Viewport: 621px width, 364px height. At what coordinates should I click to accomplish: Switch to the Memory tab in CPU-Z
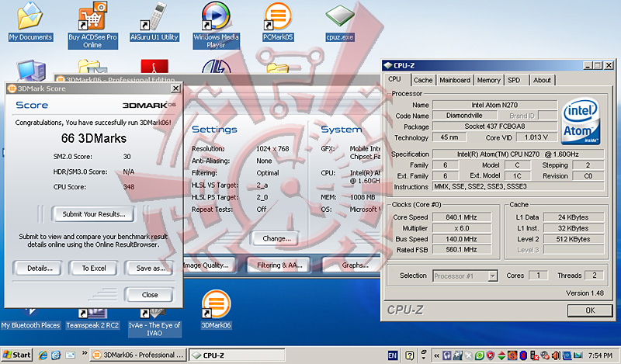[x=488, y=80]
